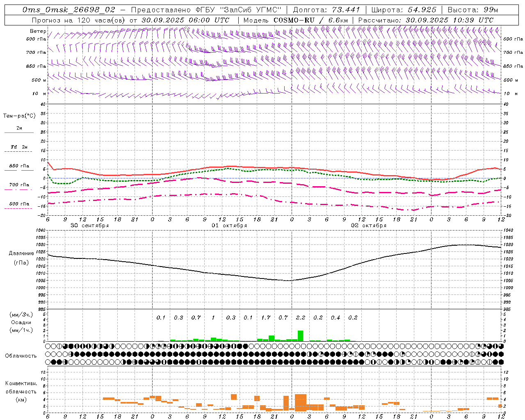The height and width of the screenshot is (420, 525).
Task: Click the Облачность cloudiness label
Action: [21, 356]
